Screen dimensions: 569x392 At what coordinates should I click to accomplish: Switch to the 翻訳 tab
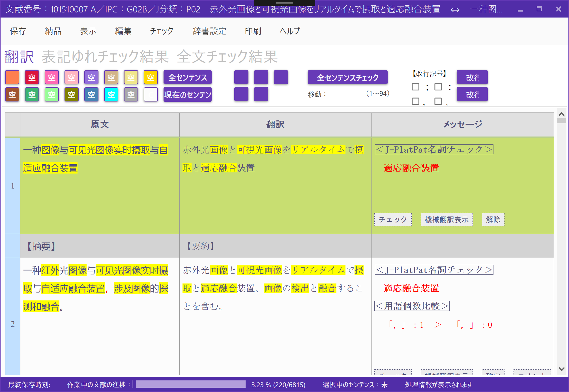point(19,57)
